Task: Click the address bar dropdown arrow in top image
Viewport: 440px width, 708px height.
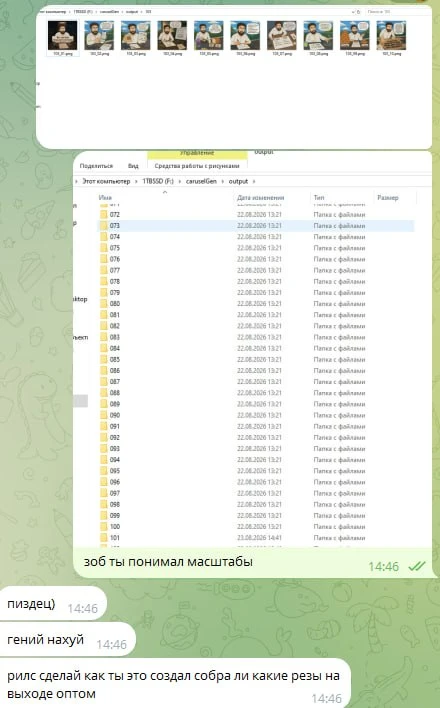Action: point(353,11)
